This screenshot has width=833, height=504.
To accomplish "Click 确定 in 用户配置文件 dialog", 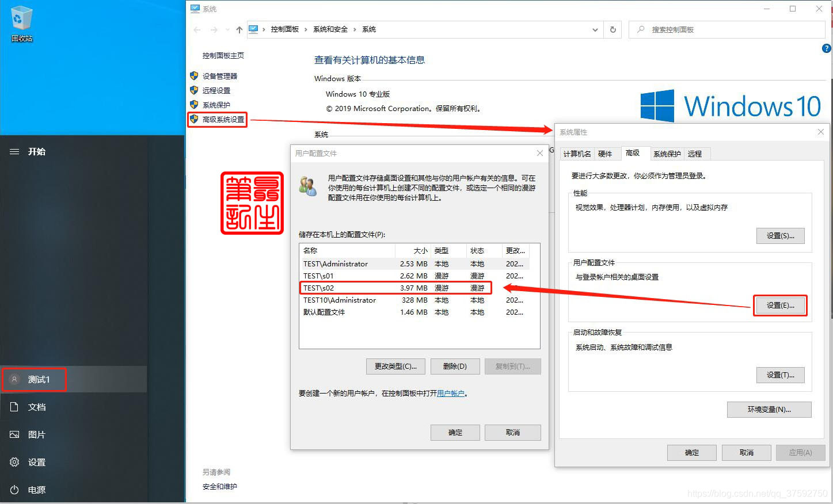I will [455, 433].
